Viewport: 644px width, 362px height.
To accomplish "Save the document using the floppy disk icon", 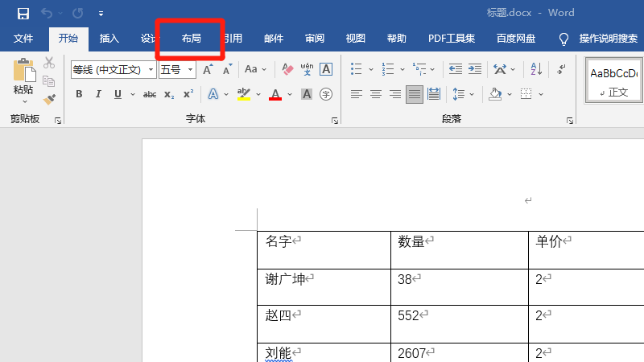I will click(x=23, y=13).
